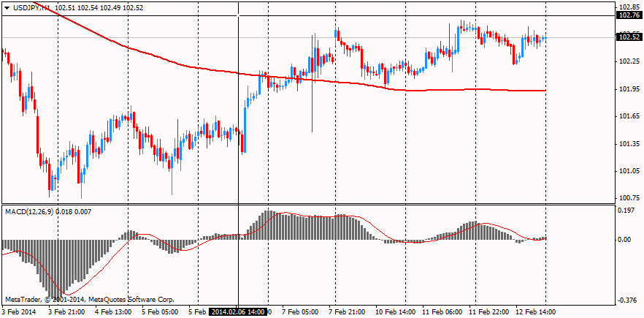Click the 101.95 price scale label
The height and width of the screenshot is (318, 644).
click(x=628, y=89)
